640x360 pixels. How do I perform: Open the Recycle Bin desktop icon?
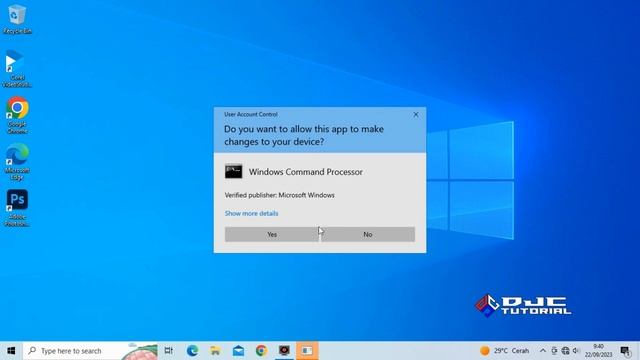pyautogui.click(x=17, y=19)
